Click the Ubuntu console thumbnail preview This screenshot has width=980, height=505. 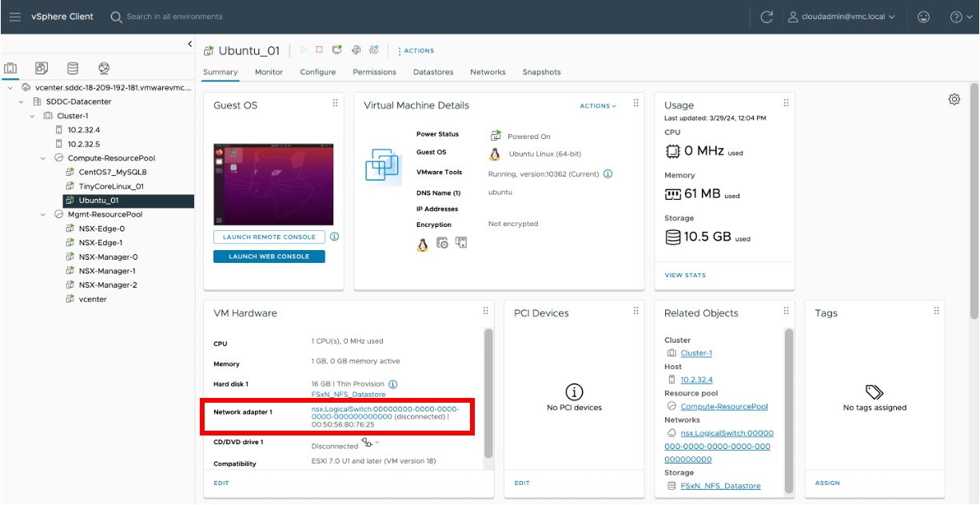pos(274,185)
